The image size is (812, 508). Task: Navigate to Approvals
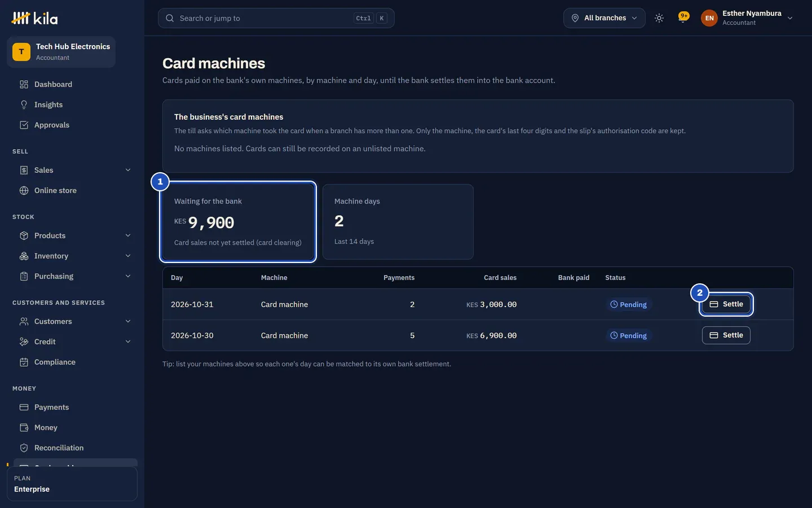pos(72,125)
